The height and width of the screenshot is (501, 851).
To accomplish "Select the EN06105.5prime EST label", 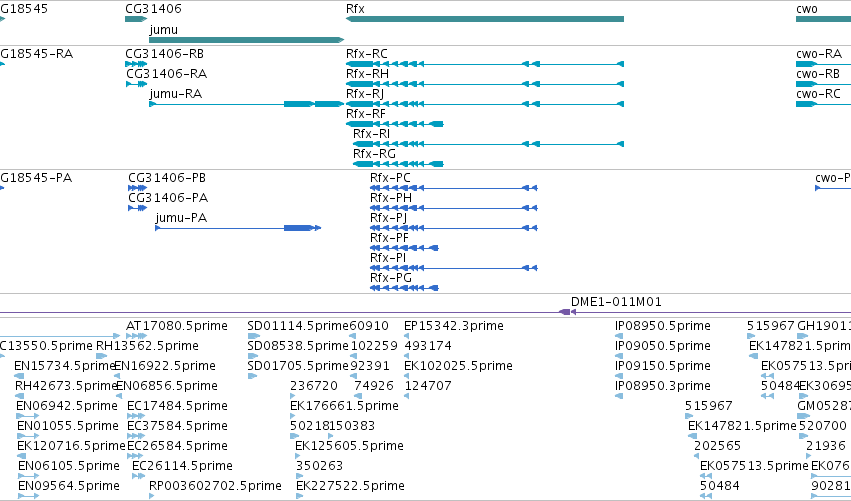I will tap(69, 466).
